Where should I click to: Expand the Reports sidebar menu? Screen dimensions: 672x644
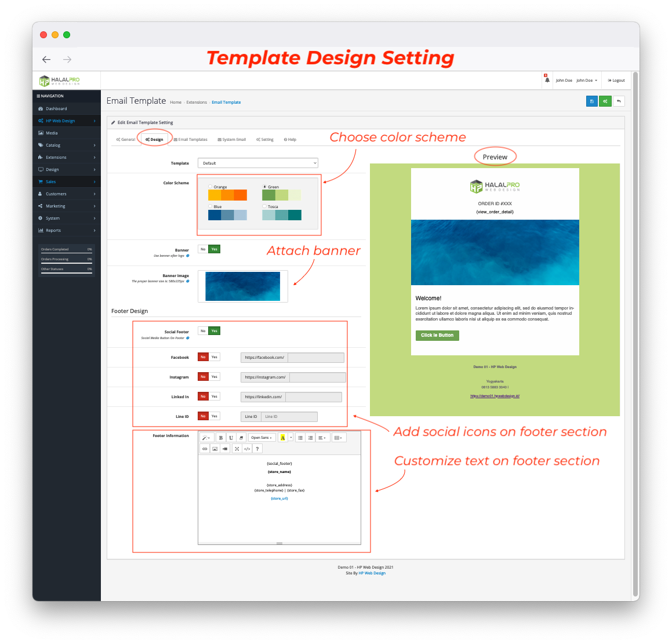67,230
